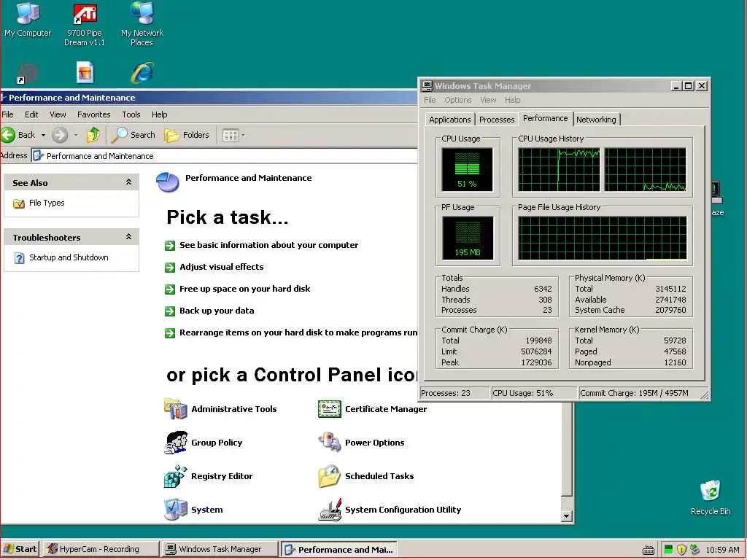The width and height of the screenshot is (747, 560).
Task: Open the Forward history dropdown arrow
Action: [76, 135]
